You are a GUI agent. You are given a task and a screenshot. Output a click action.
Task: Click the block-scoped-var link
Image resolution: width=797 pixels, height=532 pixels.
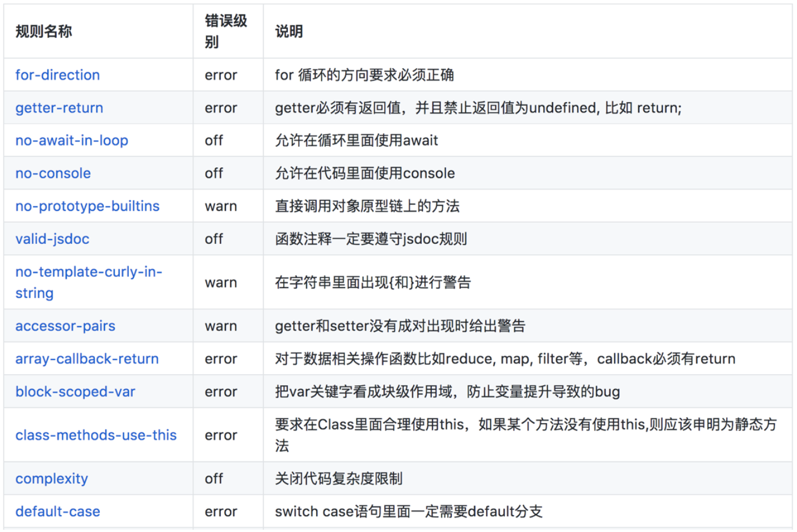[x=74, y=391]
